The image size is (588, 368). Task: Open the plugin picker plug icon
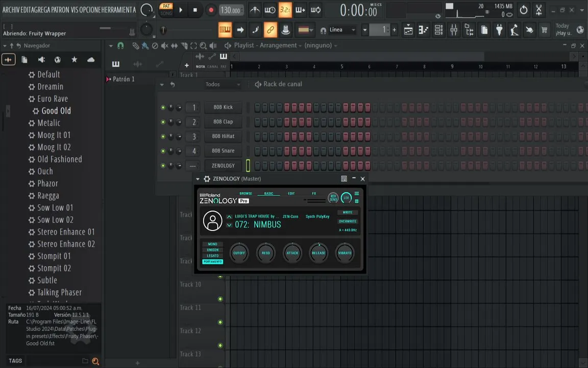[x=499, y=30]
